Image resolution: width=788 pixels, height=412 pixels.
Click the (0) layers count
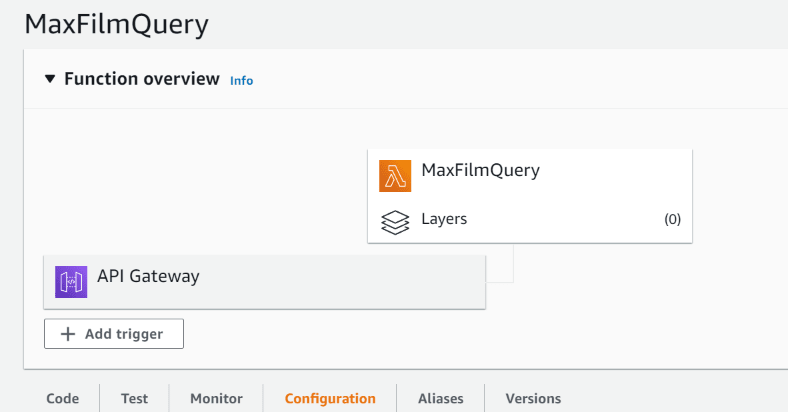pos(672,219)
